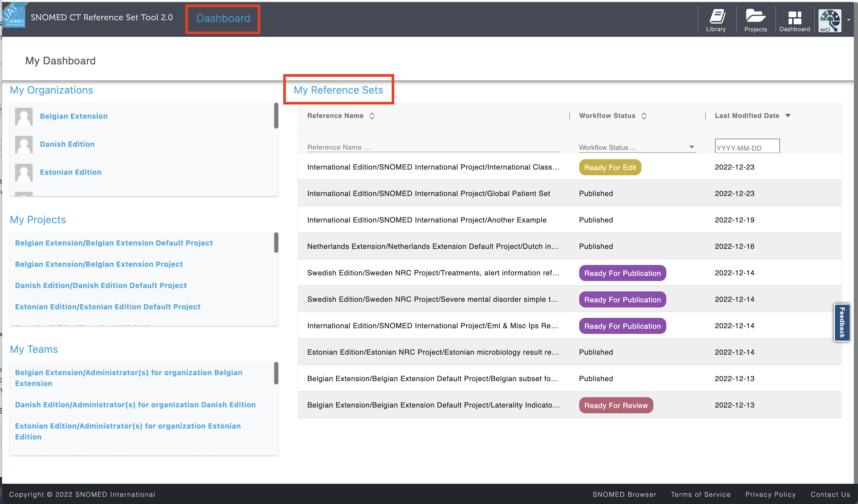
Task: Open the Netherlands Extension Dutch reference set
Action: click(x=433, y=246)
